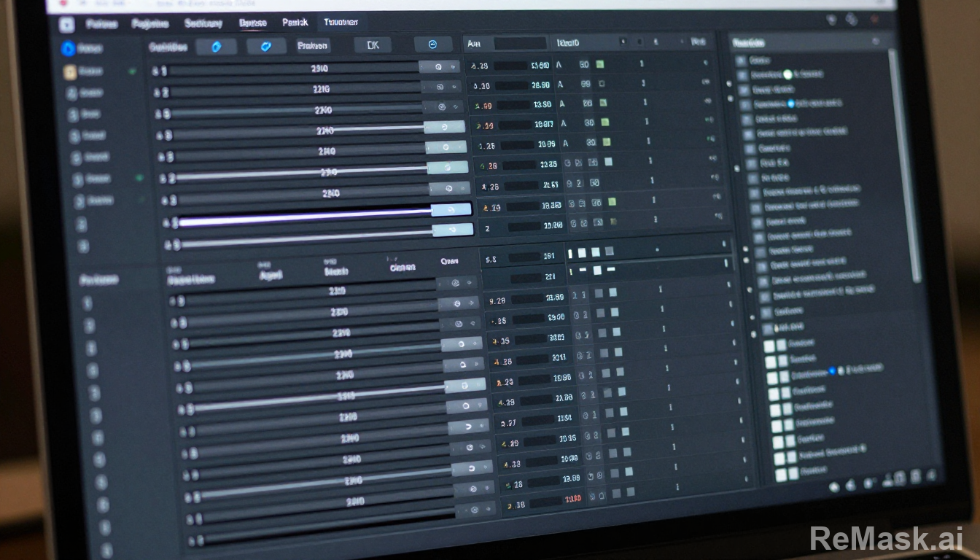Expand the topmost item in the right panel list

pyautogui.click(x=742, y=61)
